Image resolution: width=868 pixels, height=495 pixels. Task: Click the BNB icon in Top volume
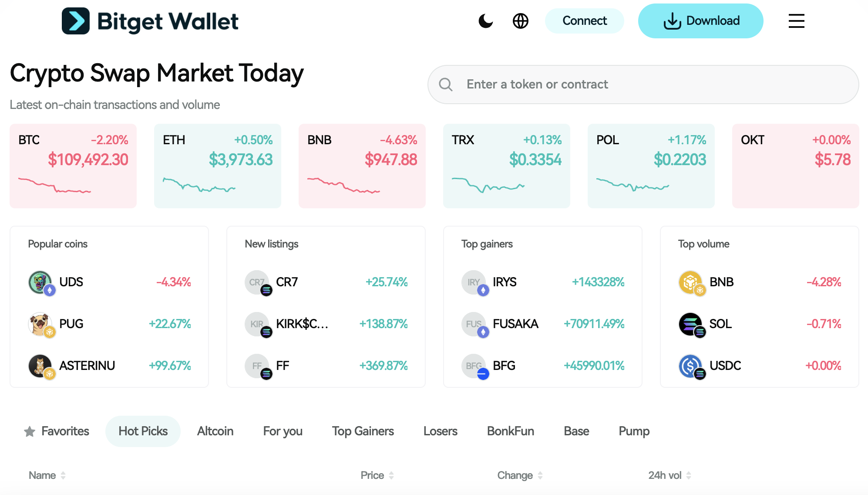[690, 282]
